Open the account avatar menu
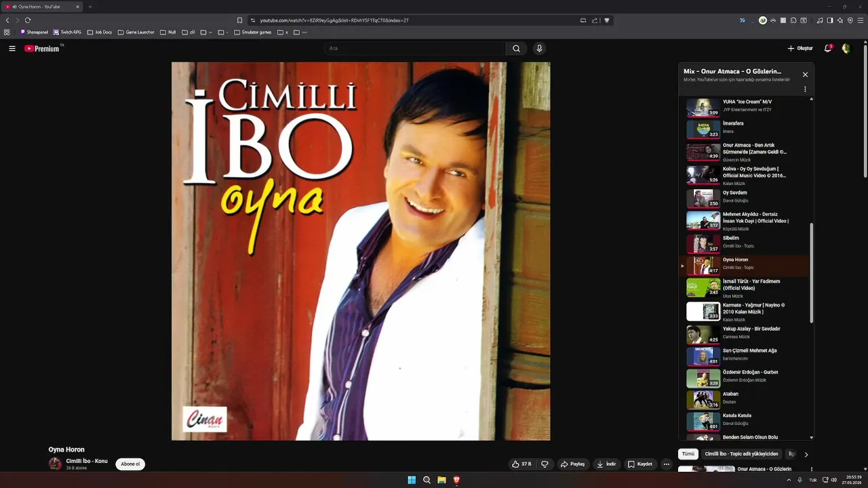This screenshot has width=868, height=488. tap(846, 48)
